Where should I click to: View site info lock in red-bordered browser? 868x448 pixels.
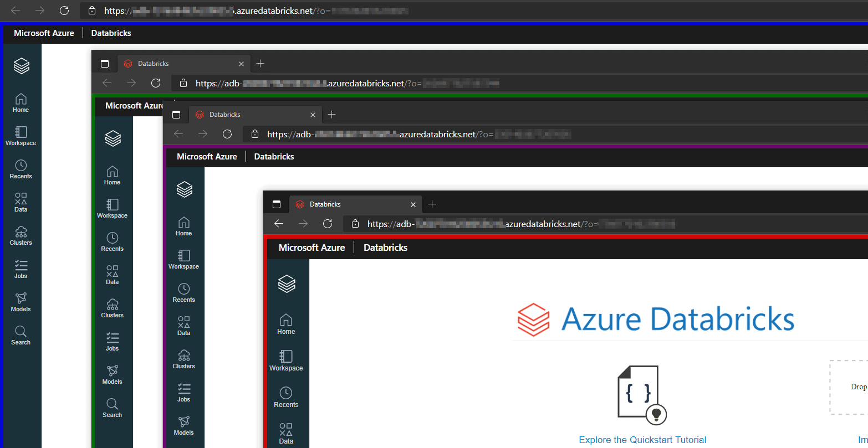point(355,224)
